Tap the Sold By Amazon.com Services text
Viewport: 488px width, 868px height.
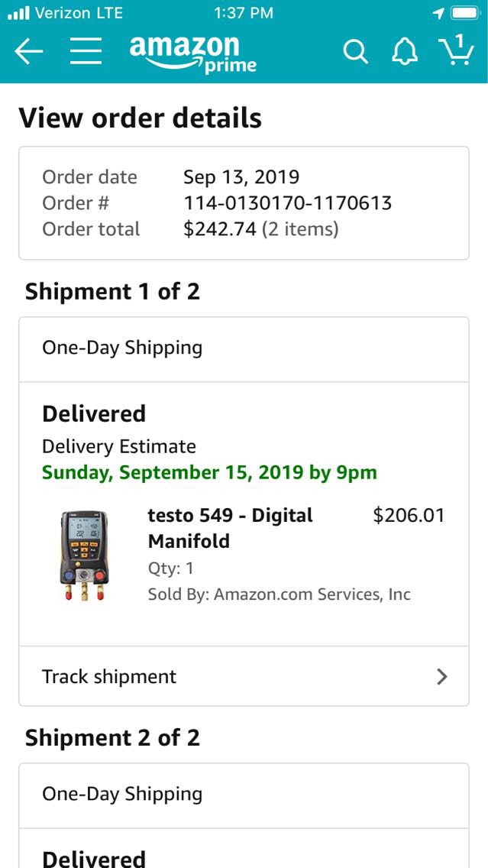click(x=279, y=594)
